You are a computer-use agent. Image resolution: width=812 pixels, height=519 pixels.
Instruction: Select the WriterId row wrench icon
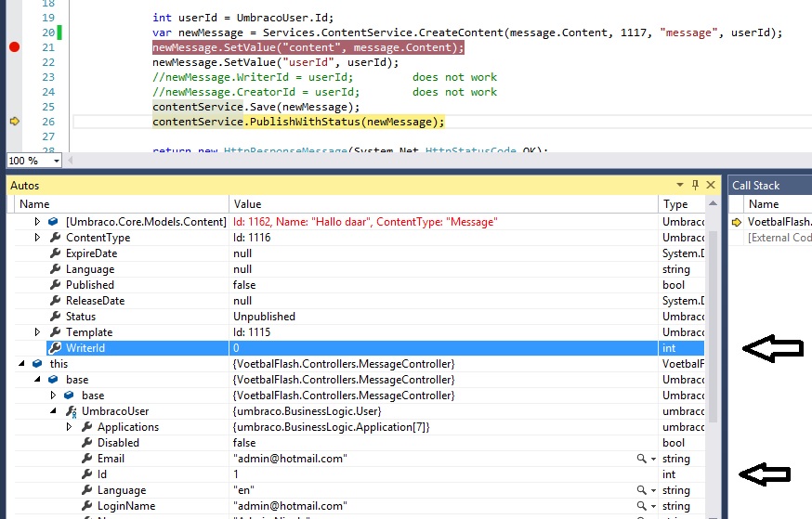pos(55,348)
